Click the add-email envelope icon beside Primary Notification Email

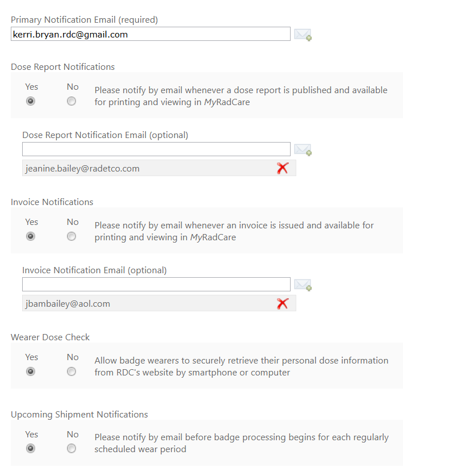[x=303, y=35]
